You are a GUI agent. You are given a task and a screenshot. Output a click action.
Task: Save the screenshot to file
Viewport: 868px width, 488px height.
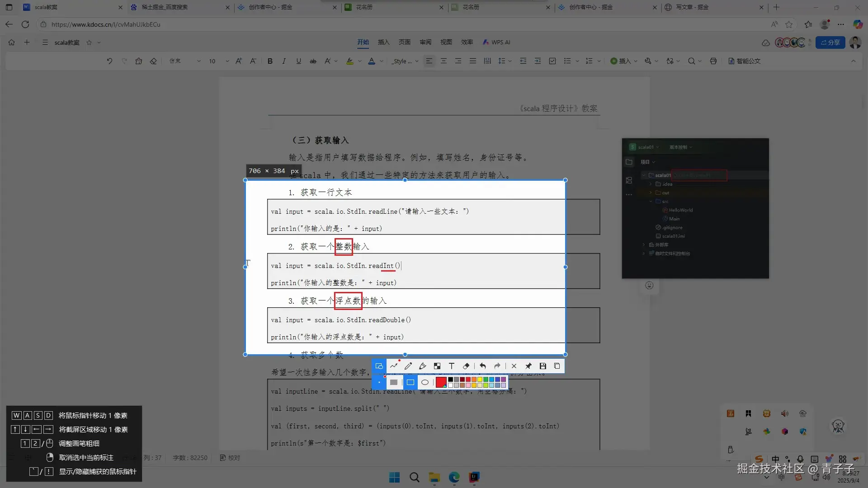543,366
